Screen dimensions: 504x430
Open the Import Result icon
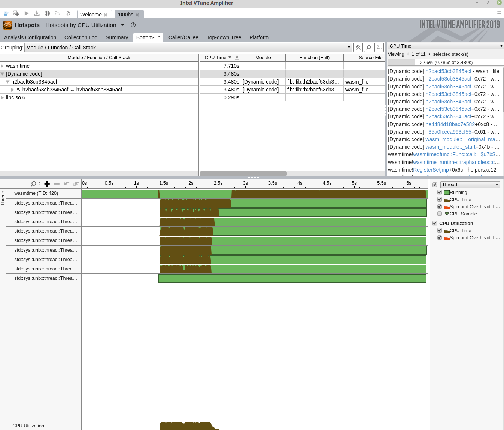(36, 14)
